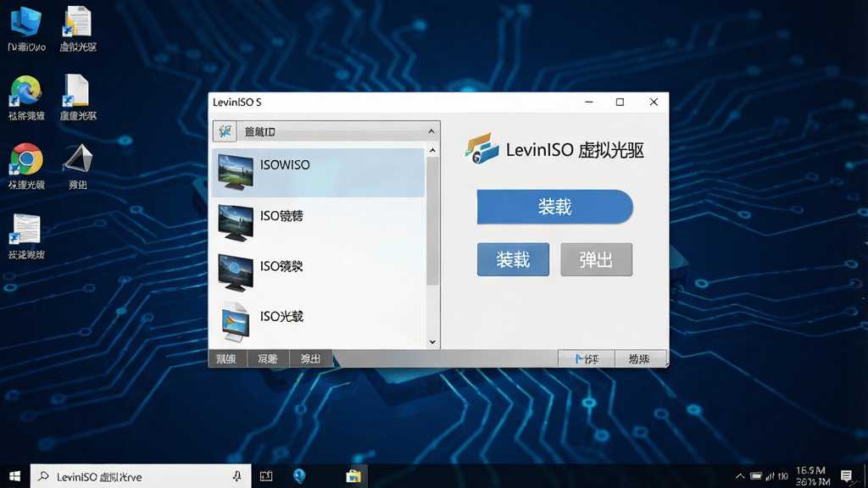Collapse the list using the header chevron
Image resolution: width=868 pixels, height=488 pixels.
click(x=431, y=131)
